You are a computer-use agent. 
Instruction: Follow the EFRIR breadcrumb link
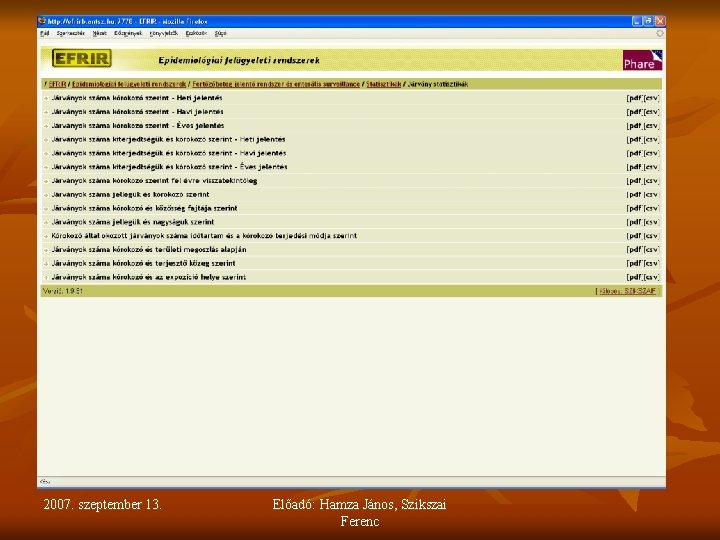[x=57, y=84]
